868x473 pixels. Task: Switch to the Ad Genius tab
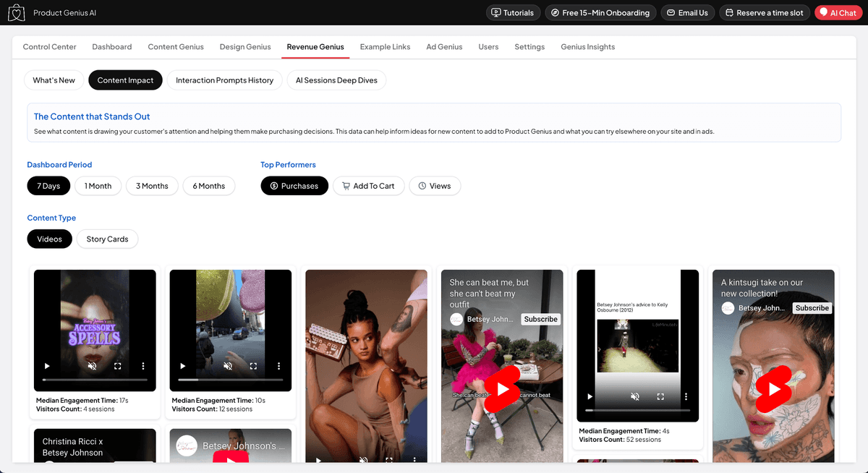coord(444,46)
